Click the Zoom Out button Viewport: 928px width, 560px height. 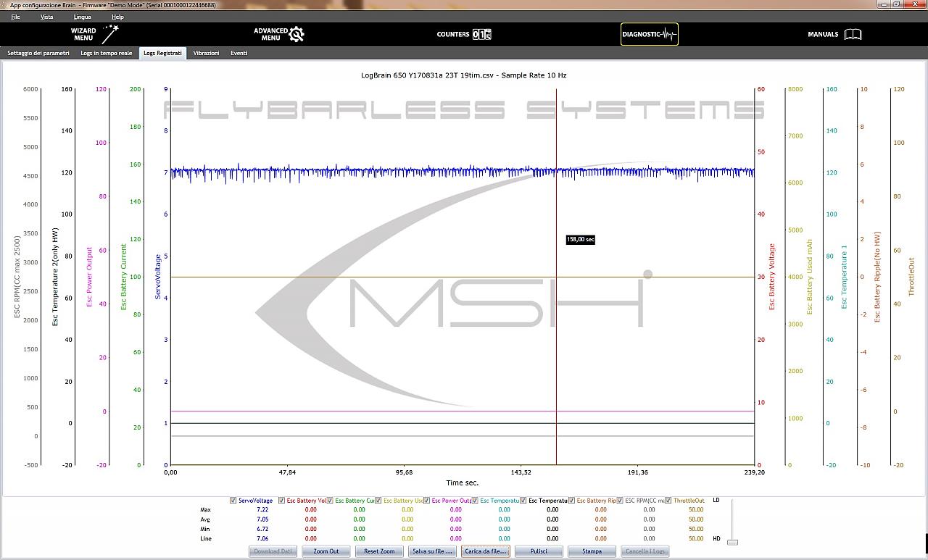[x=326, y=551]
